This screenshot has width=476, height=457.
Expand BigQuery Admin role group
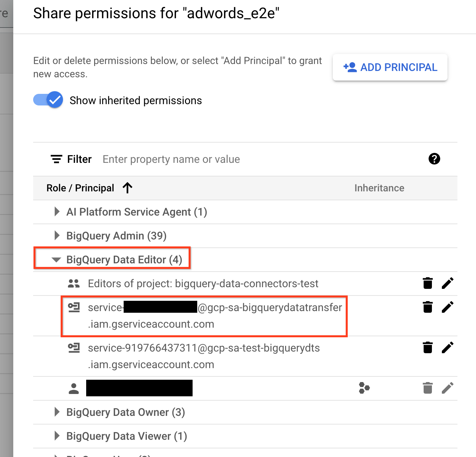[57, 236]
